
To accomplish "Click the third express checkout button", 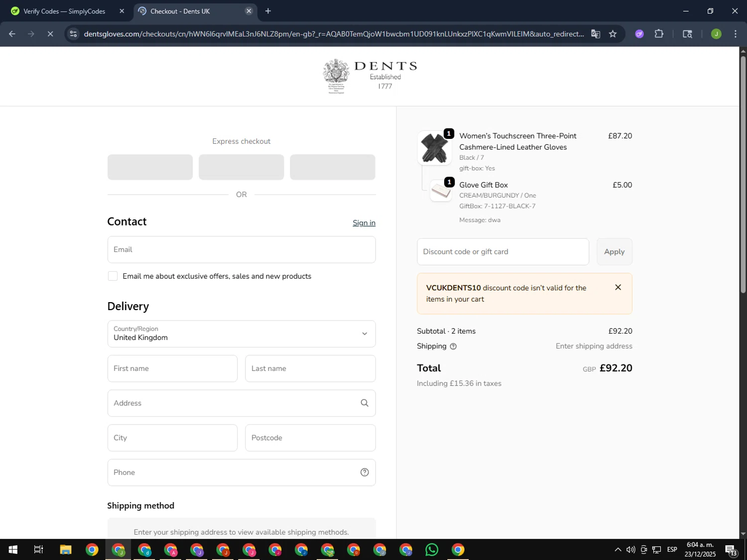I will [x=333, y=167].
